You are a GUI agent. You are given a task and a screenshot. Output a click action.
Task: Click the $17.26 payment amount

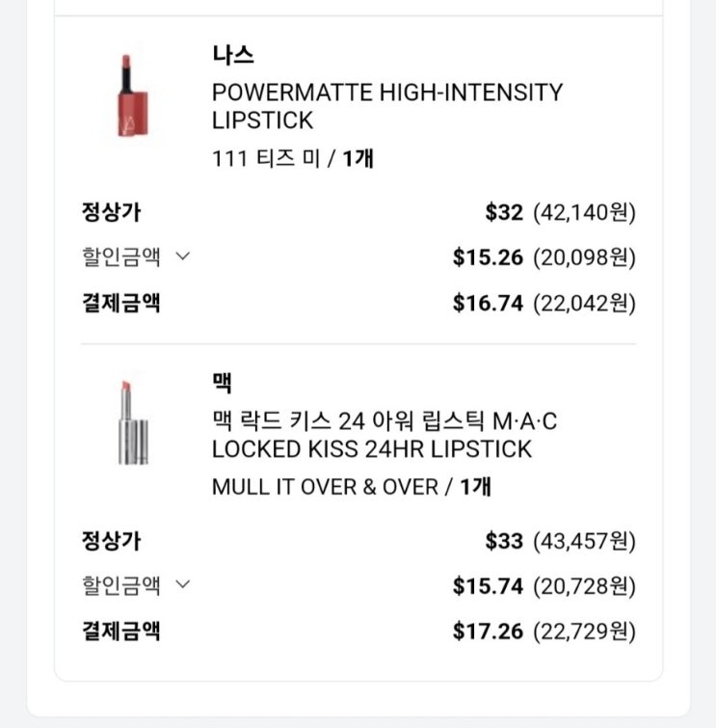pos(488,632)
